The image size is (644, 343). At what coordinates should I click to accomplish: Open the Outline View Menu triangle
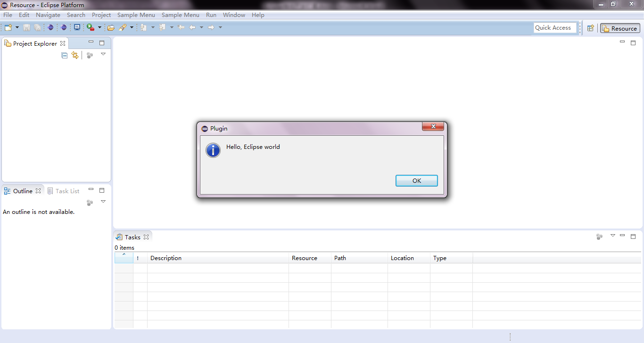[x=103, y=202]
